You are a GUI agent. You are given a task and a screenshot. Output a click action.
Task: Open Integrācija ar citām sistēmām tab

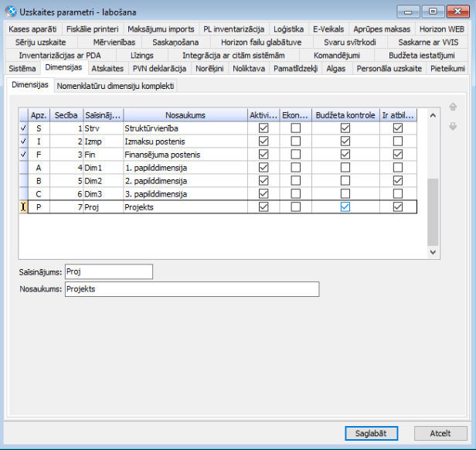click(x=233, y=56)
